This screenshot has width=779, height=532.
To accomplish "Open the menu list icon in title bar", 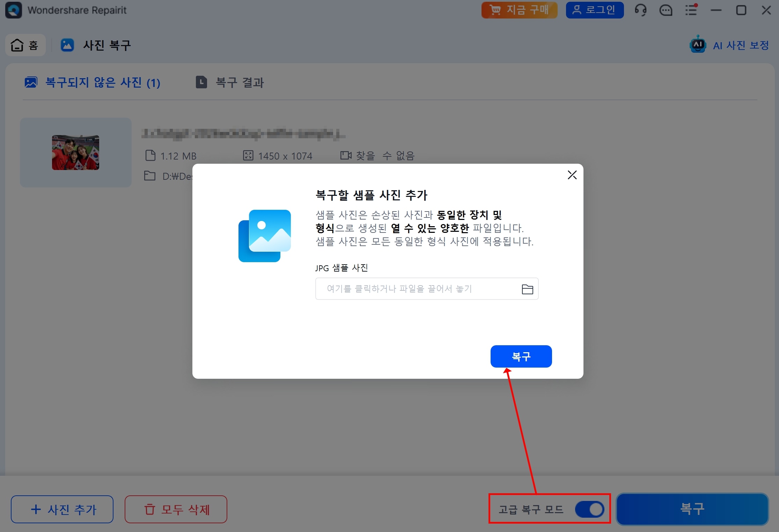I will coord(691,10).
